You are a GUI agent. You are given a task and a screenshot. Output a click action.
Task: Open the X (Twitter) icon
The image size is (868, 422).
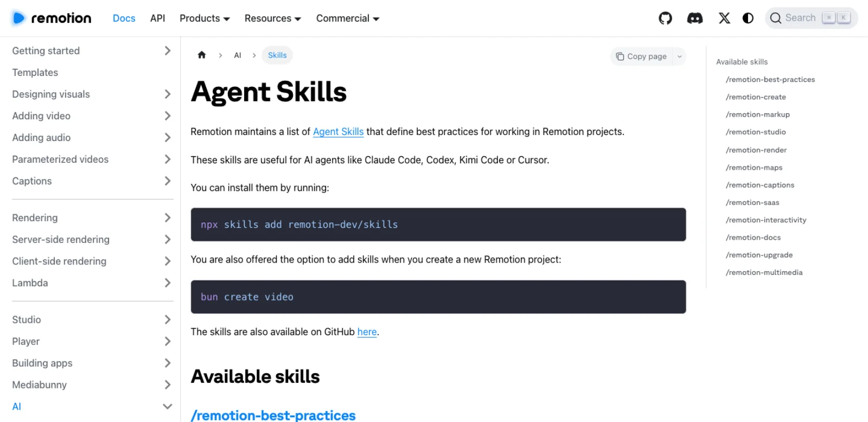pyautogui.click(x=724, y=18)
